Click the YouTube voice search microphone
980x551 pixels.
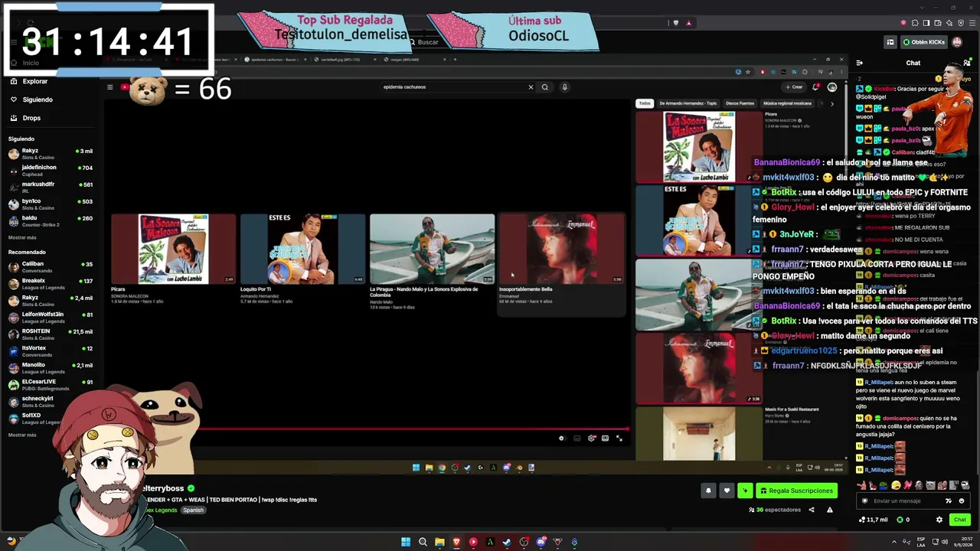565,87
